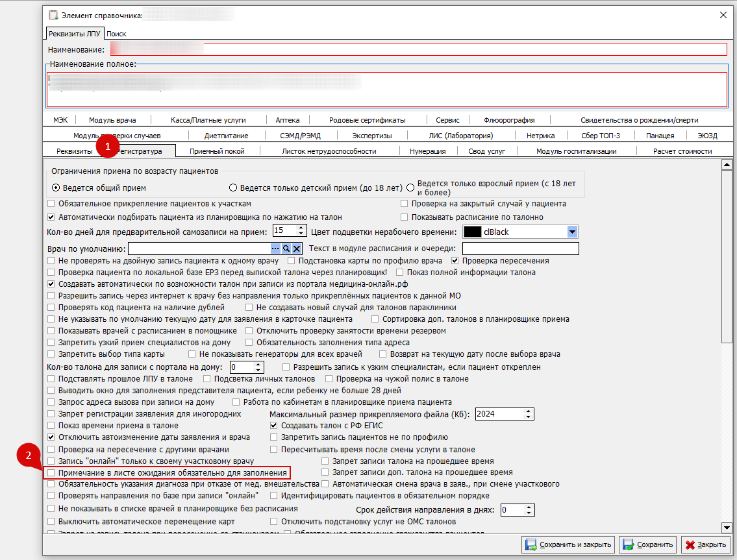Click the scrollbar down arrow in settings panel
Viewport: 737px width, 560px height.
pos(727,528)
